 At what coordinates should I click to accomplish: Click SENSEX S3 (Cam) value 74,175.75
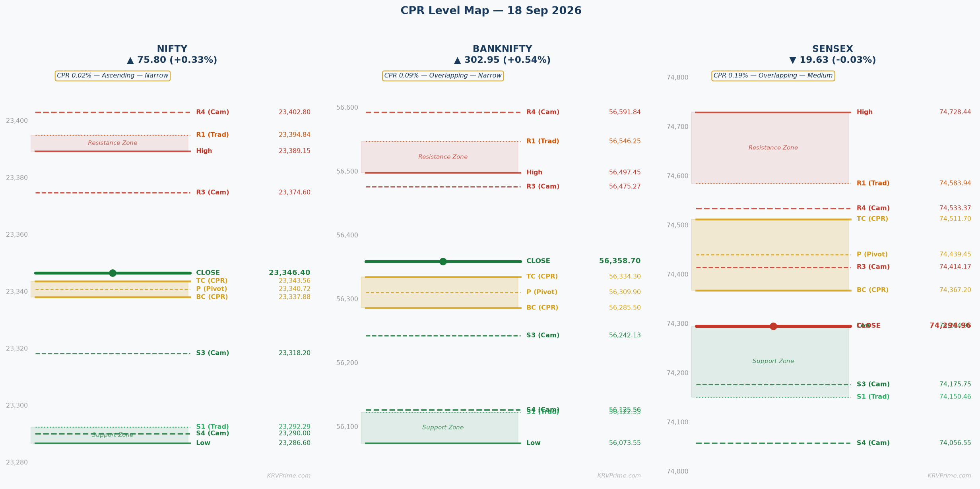pyautogui.click(x=955, y=385)
